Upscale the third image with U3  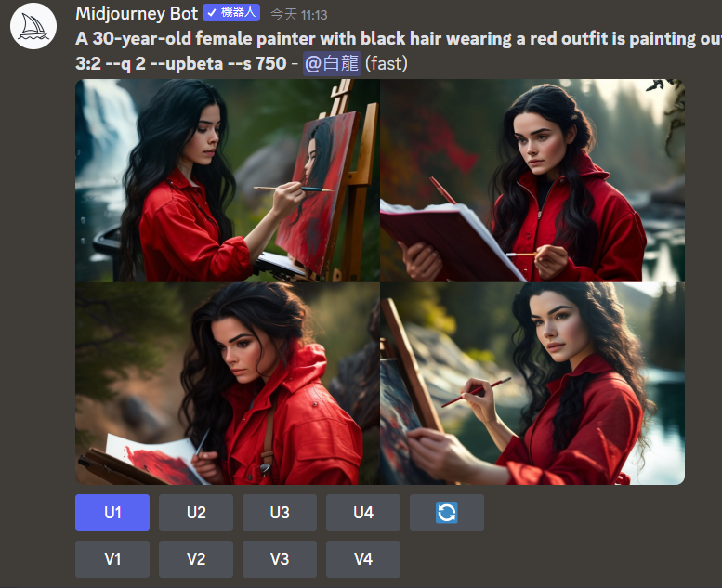(280, 513)
